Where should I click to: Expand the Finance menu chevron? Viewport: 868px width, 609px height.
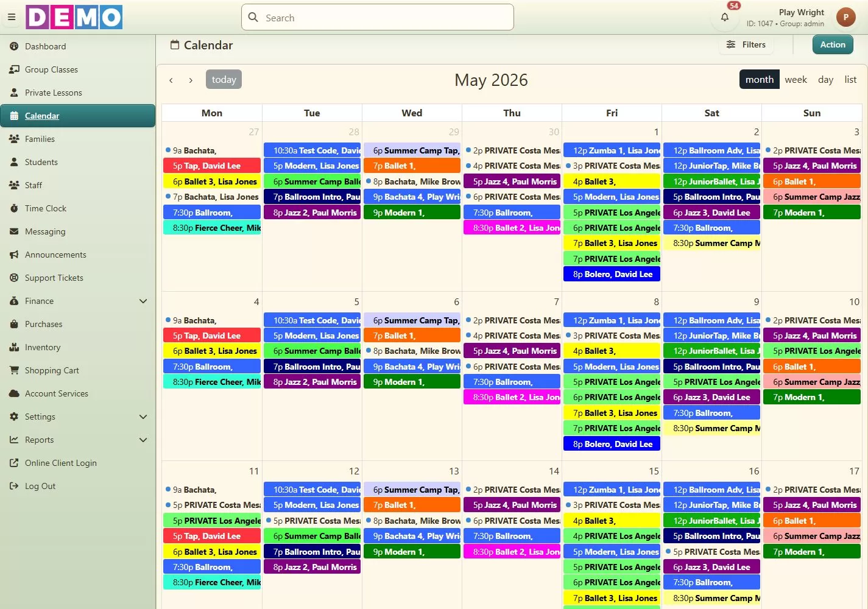point(143,301)
